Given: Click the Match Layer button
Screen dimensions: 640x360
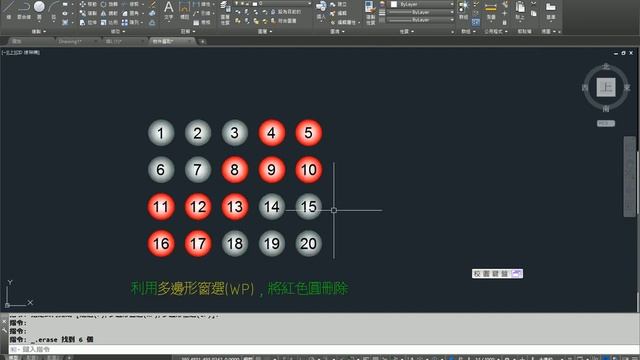Looking at the screenshot, I should (x=284, y=21).
